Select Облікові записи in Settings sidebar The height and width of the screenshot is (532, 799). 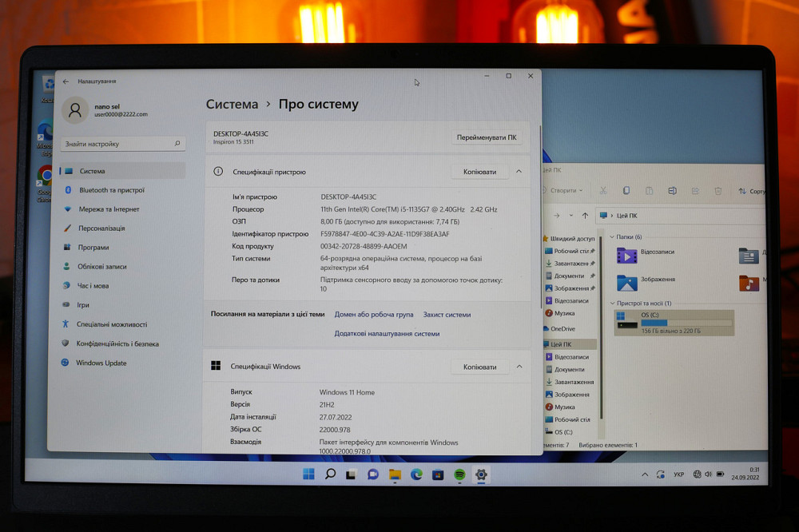101,267
